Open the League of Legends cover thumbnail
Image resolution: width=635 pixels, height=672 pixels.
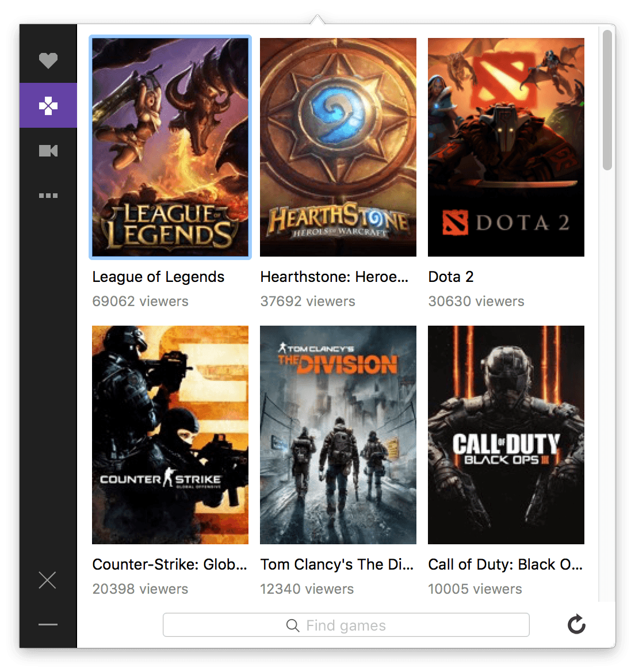170,147
